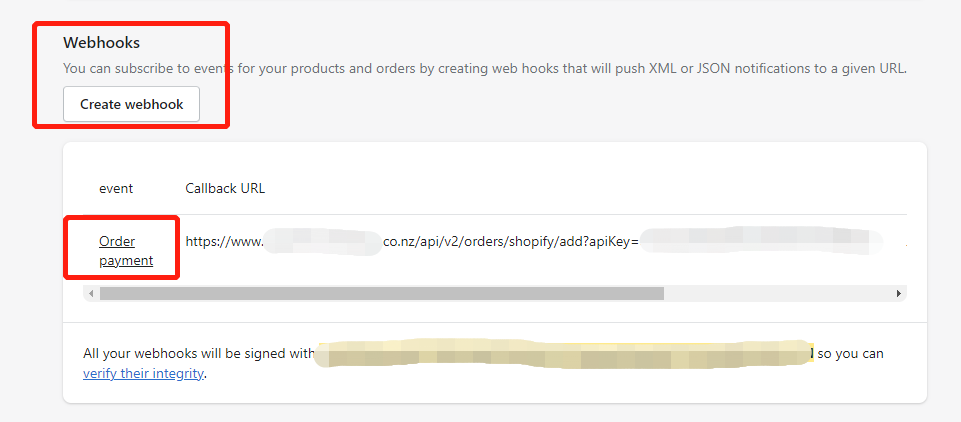Open the Order payment webhook link
Screen dimensions: 961x422
coord(126,251)
